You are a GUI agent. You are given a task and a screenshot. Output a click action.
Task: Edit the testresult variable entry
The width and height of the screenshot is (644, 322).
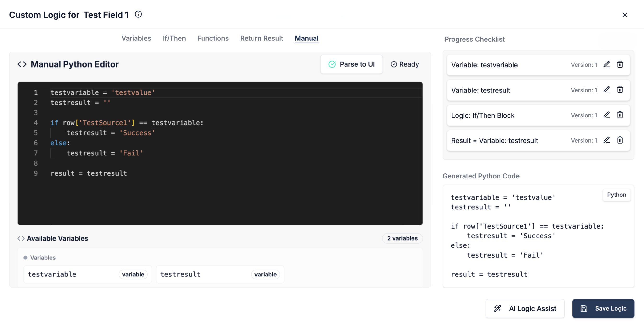606,90
